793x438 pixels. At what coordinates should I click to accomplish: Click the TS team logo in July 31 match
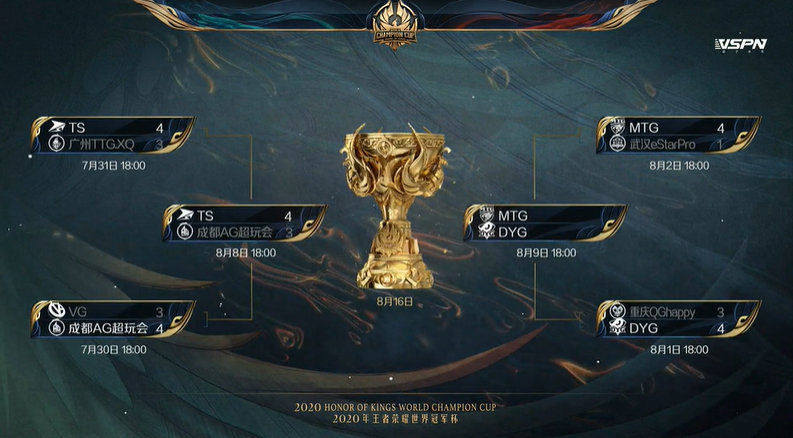[x=57, y=126]
